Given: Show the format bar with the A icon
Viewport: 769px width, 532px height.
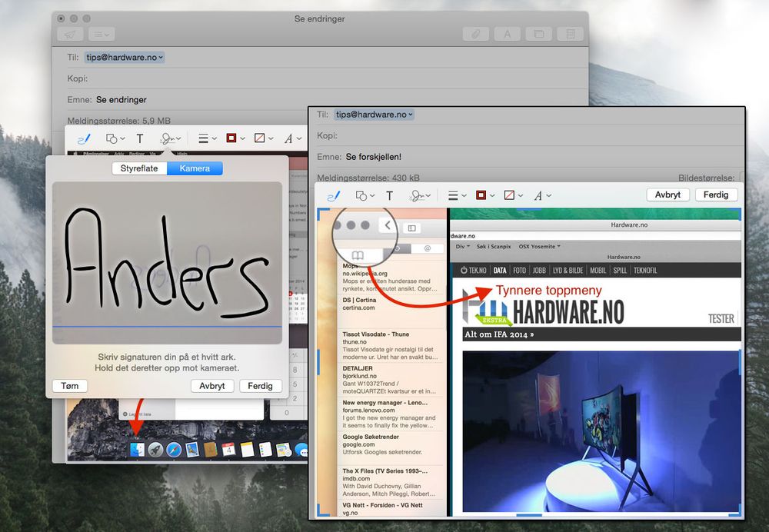Looking at the screenshot, I should click(x=507, y=34).
